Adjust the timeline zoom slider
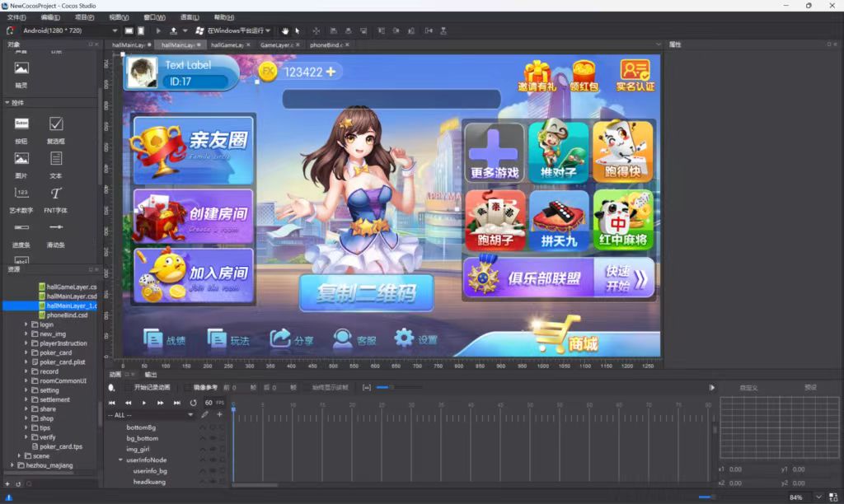 (x=383, y=387)
